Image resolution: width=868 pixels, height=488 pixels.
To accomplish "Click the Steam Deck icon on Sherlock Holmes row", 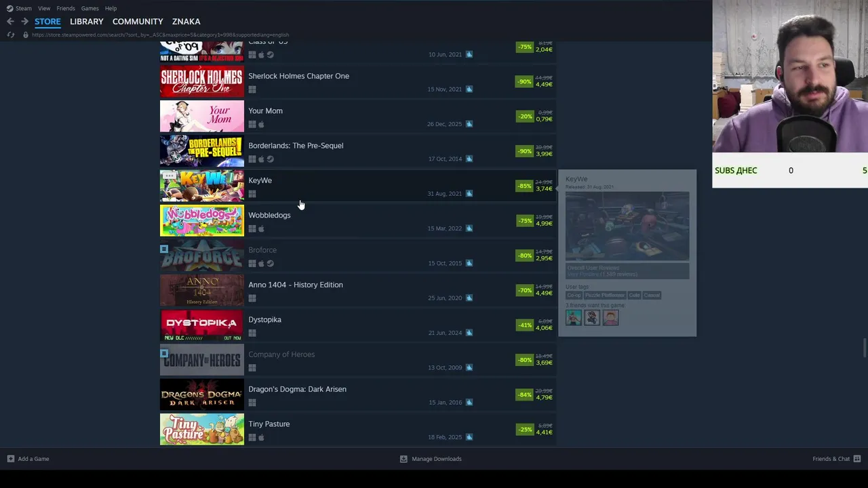I will (x=469, y=89).
